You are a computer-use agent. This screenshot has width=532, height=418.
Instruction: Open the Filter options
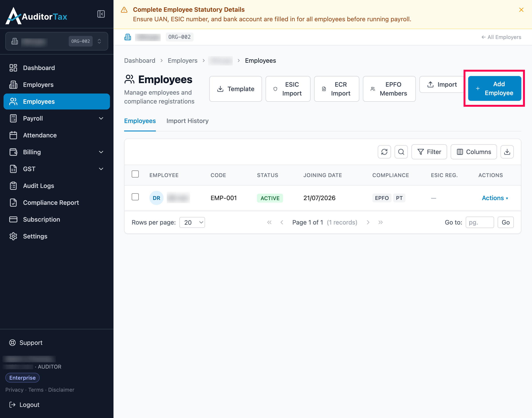tap(429, 152)
